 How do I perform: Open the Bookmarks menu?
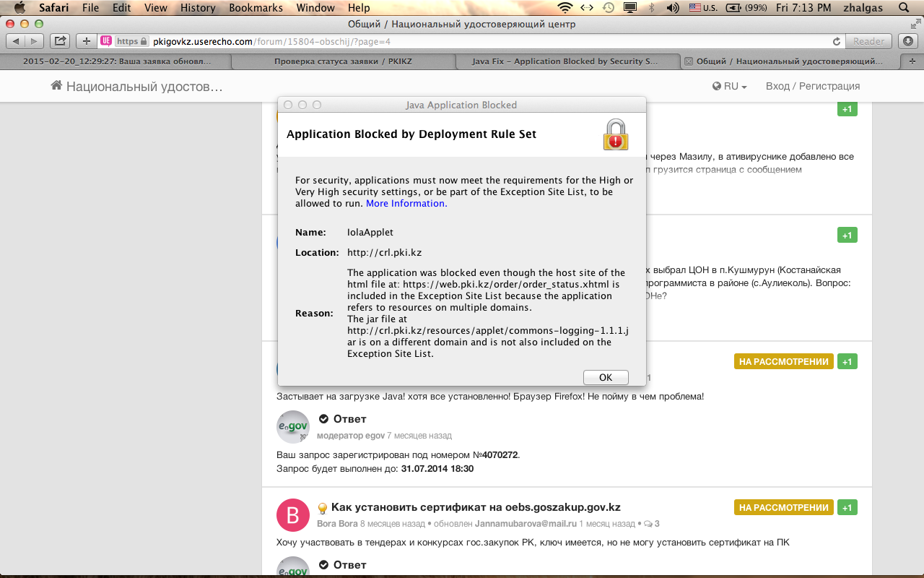point(256,8)
